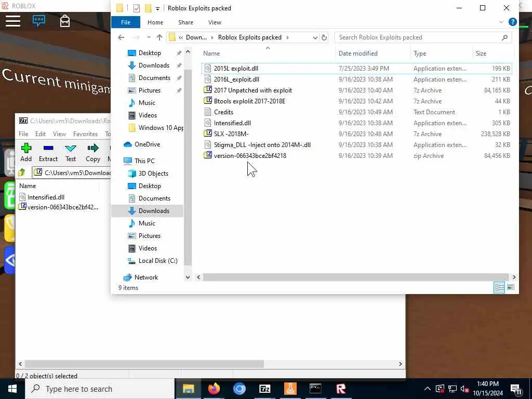
Task: Open the Roblox hamburger menu
Action: [13, 21]
